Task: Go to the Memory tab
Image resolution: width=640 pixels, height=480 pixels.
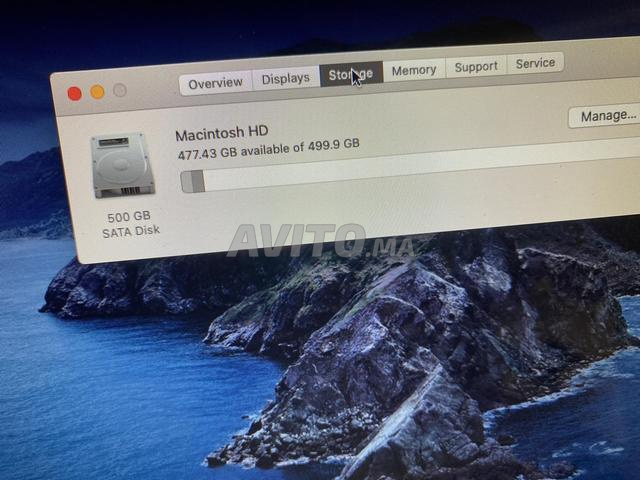Action: pos(414,70)
